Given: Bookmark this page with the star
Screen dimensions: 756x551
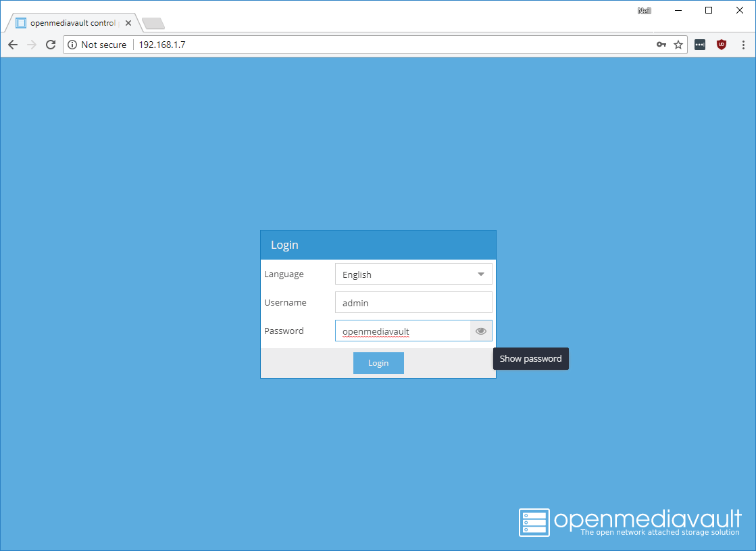Looking at the screenshot, I should [678, 45].
